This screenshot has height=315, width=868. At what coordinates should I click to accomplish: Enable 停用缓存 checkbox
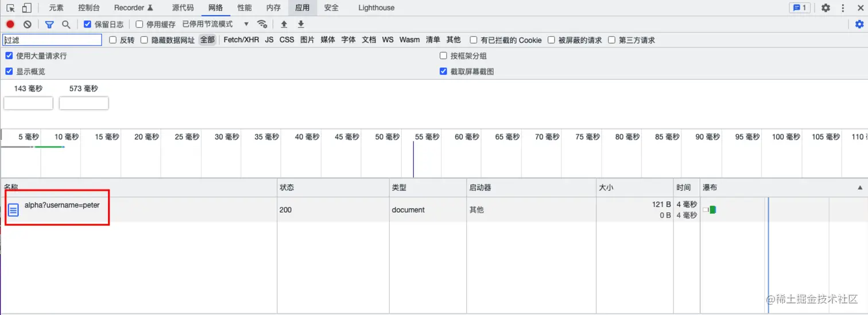pos(139,24)
